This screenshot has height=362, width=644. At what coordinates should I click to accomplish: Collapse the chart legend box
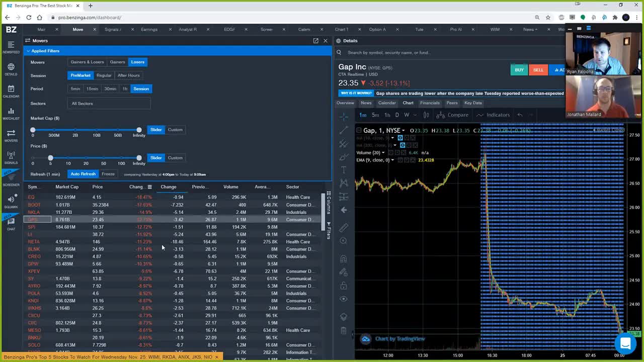pos(359,131)
